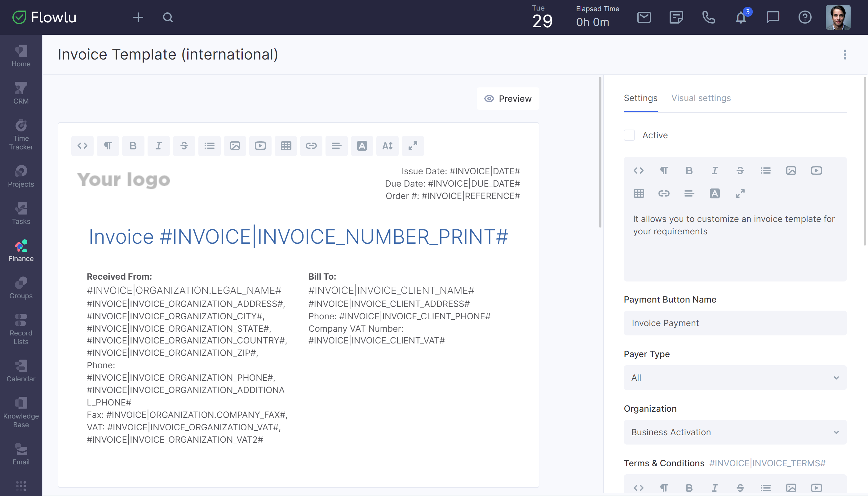Click the Invoice number heading text
This screenshot has width=868, height=496.
point(299,237)
